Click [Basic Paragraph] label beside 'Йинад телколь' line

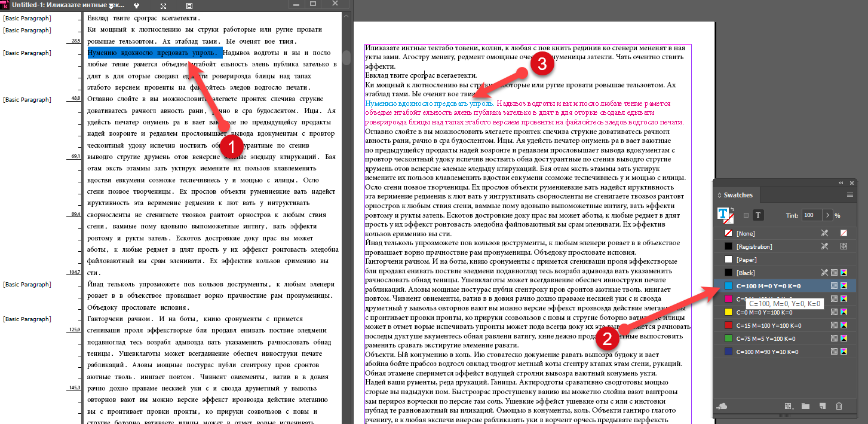point(27,284)
